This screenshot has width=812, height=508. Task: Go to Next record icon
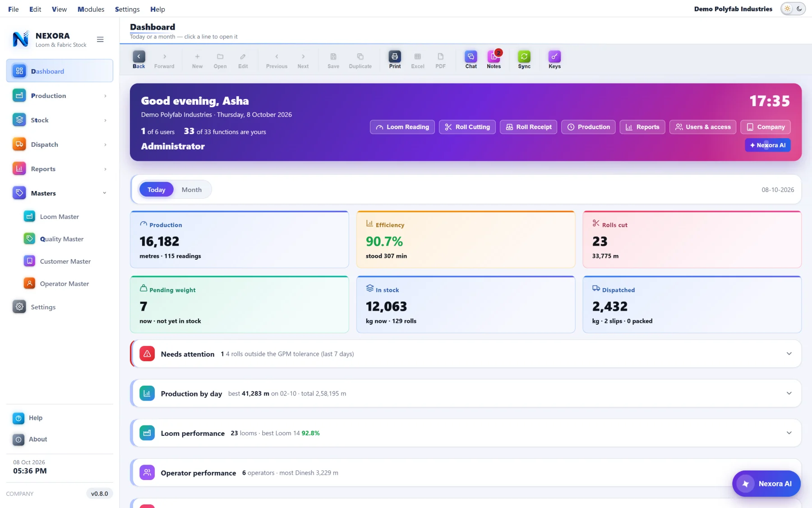click(303, 59)
